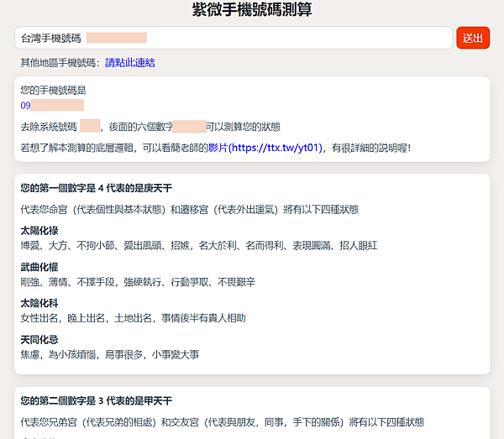
Task: Click the 太陽化祿 heading
Action: click(x=39, y=231)
